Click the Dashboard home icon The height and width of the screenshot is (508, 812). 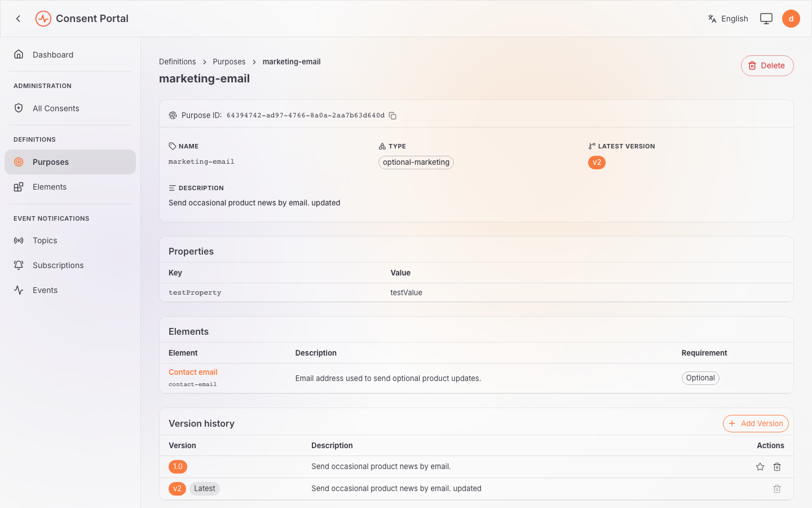(19, 55)
